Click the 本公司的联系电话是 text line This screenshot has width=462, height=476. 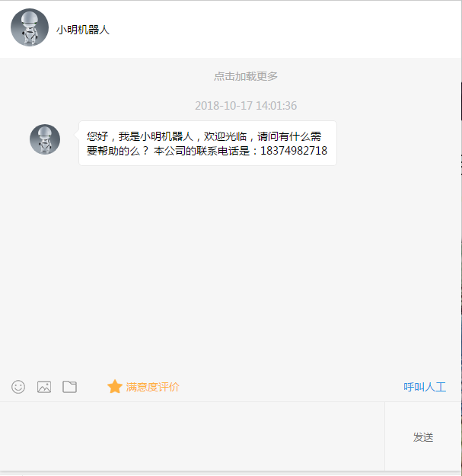click(x=202, y=151)
